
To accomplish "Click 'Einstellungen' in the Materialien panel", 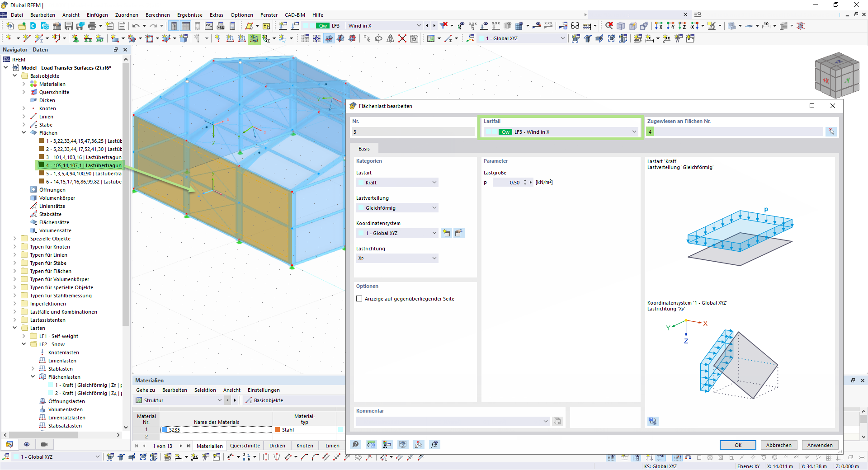I will click(264, 390).
